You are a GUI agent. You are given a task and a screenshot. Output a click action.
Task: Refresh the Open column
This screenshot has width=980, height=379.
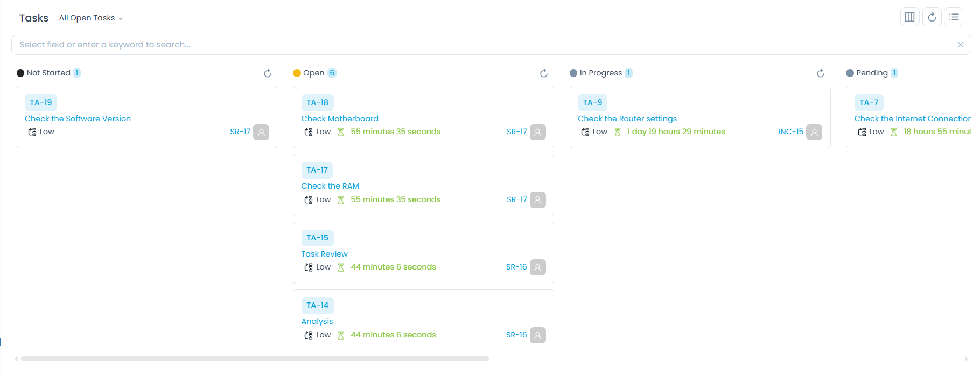tap(543, 73)
